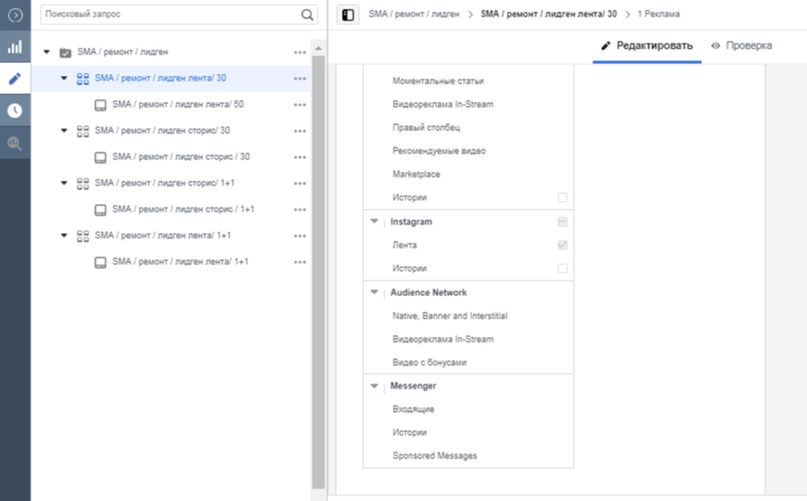Collapse the Instagram placements section
The height and width of the screenshot is (501, 807).
[375, 222]
